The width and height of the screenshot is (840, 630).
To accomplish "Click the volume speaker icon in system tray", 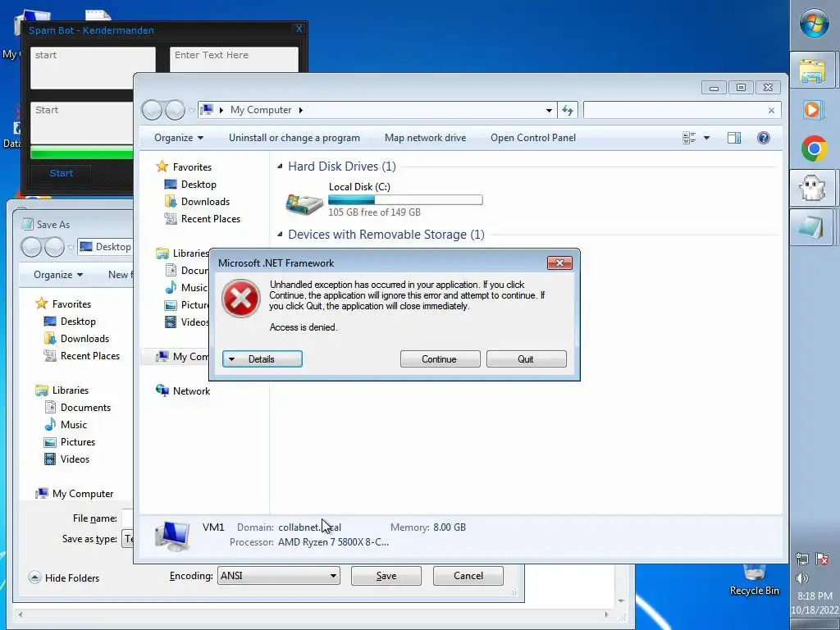I will coord(802,578).
